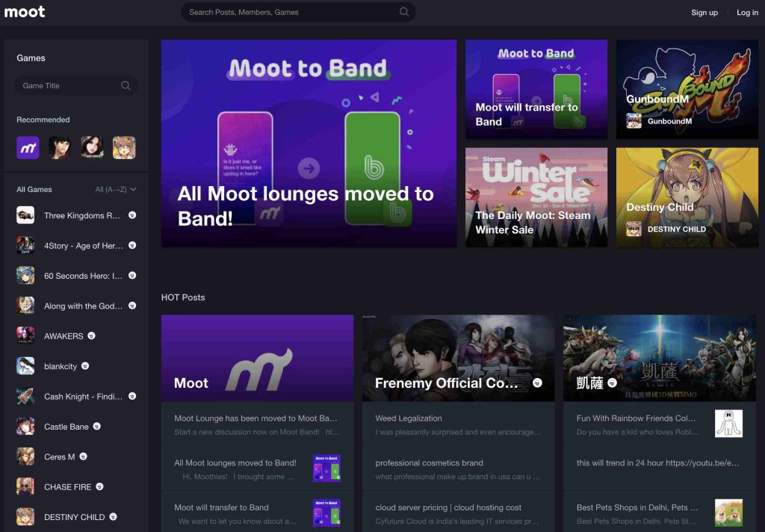Open the CHASE FIRE game entry
765x532 pixels.
coord(76,487)
